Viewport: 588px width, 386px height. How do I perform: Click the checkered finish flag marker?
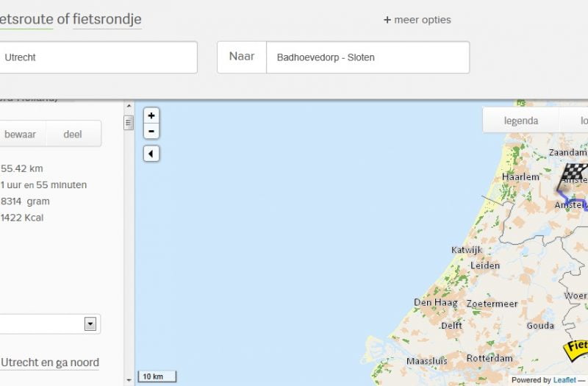click(575, 173)
